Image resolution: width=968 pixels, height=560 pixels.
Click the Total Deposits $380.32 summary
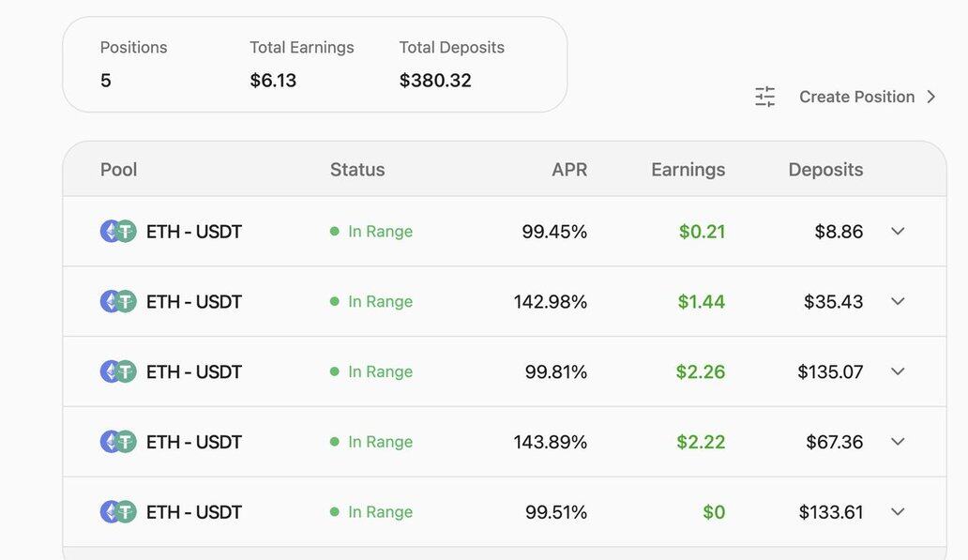[451, 64]
